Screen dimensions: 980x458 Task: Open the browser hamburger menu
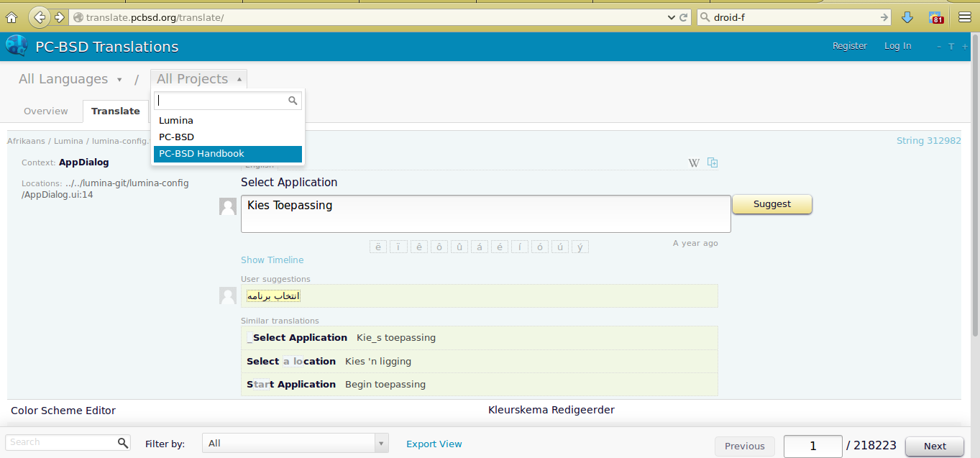965,17
